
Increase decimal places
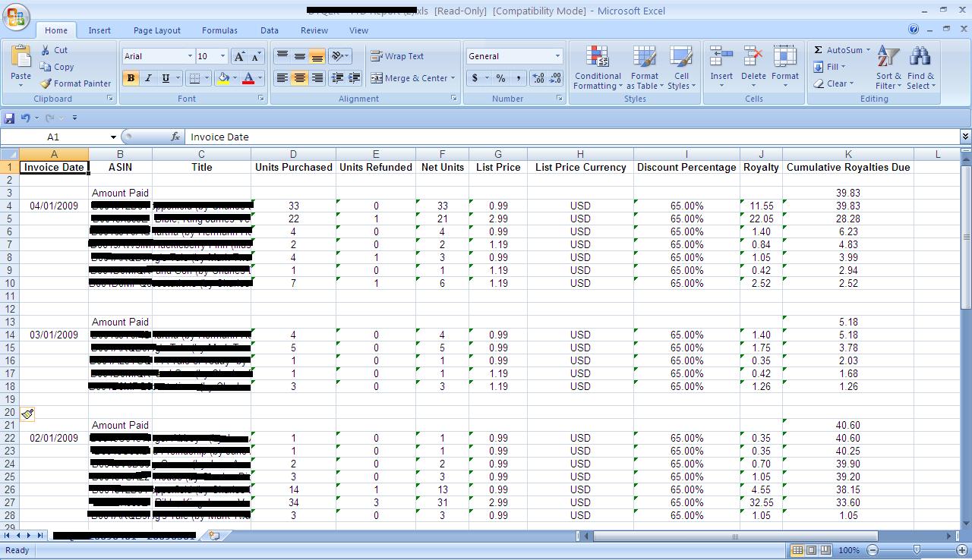click(x=538, y=78)
